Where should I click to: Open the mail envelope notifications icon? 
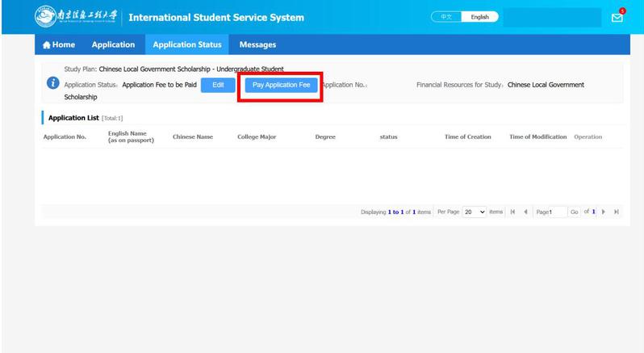coord(617,18)
